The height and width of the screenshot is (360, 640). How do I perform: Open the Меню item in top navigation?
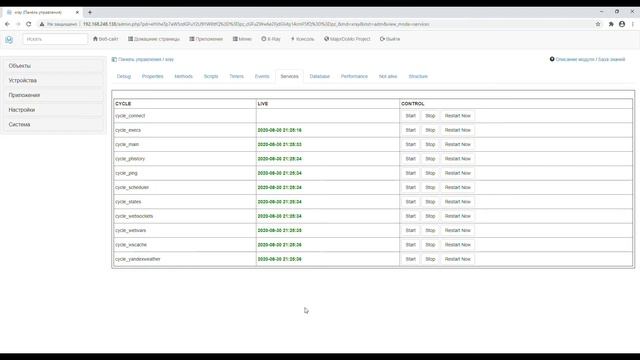tap(242, 39)
